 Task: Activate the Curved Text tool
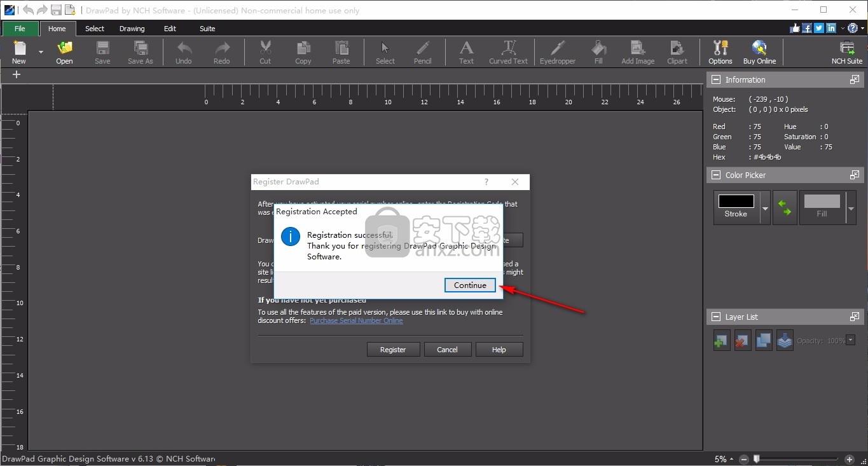[509, 52]
